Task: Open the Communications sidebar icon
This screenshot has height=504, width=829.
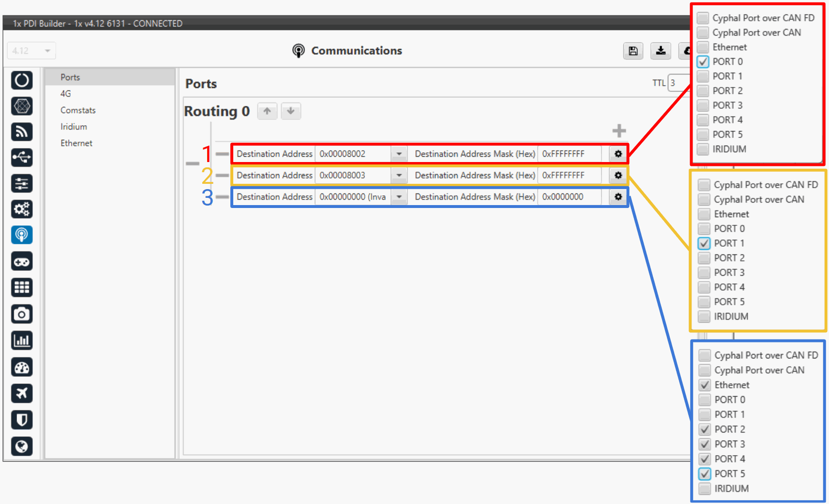Action: tap(22, 235)
